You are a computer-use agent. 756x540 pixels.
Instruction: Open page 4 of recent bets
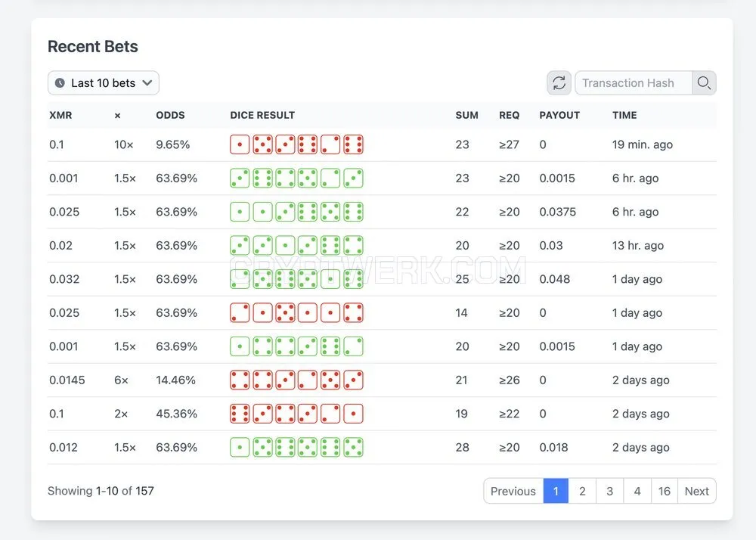(637, 491)
